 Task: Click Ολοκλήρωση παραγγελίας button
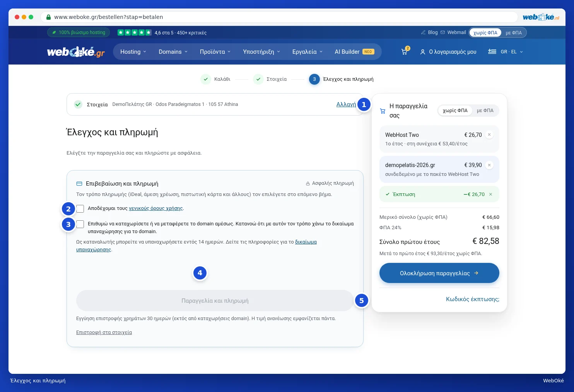point(439,273)
